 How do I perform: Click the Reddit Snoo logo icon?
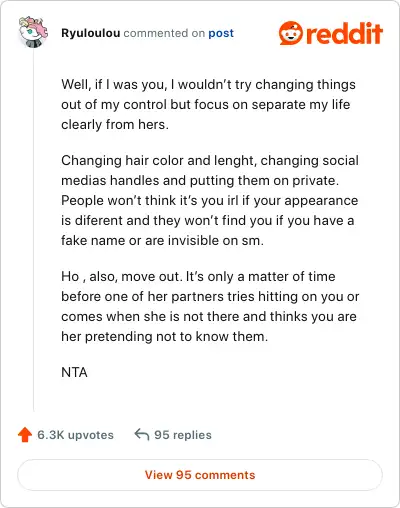click(291, 33)
